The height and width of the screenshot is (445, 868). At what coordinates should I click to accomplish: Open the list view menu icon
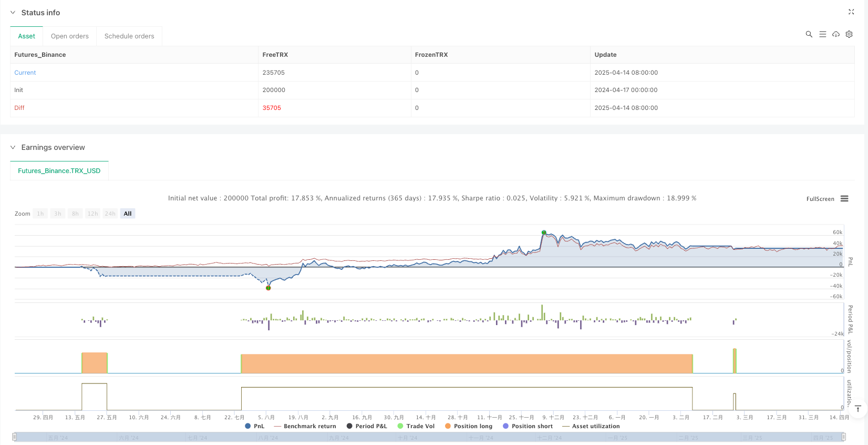822,34
